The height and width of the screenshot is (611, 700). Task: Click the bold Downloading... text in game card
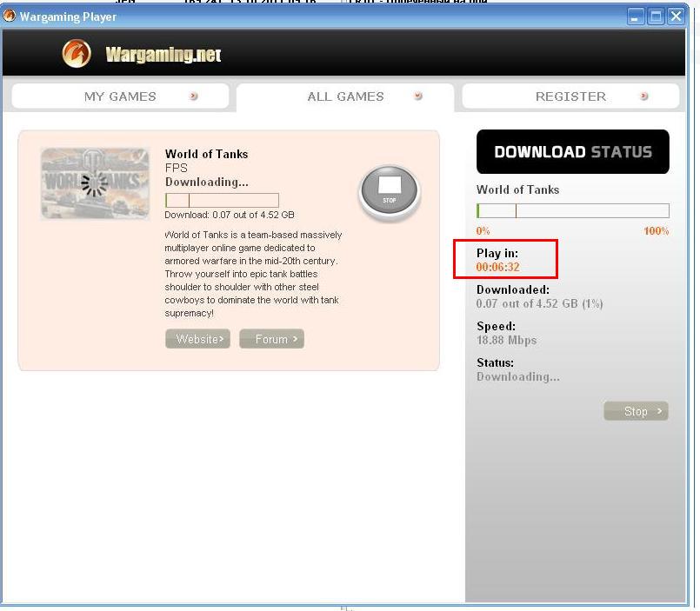point(207,183)
